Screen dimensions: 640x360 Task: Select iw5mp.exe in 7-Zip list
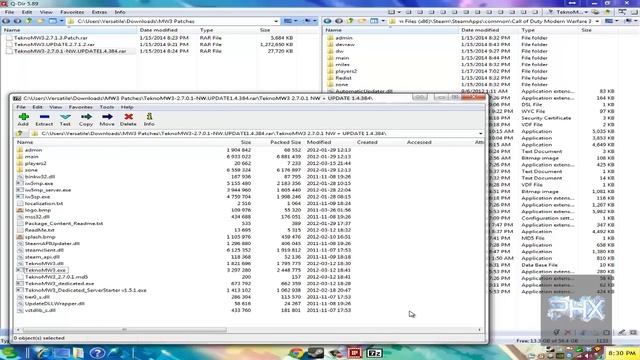[39, 183]
